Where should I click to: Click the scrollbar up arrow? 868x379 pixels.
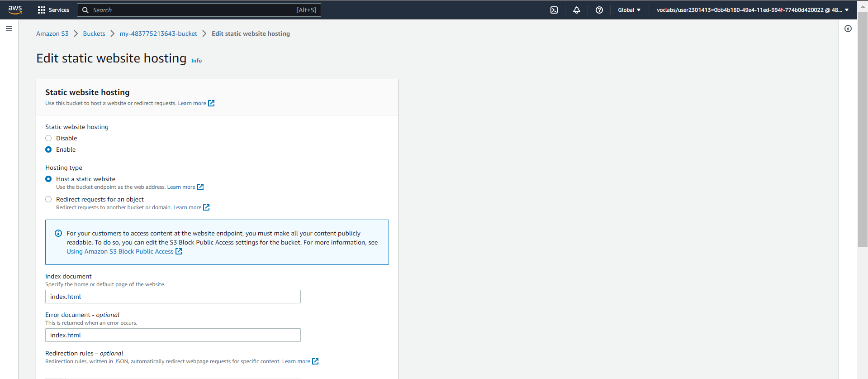coord(863,7)
